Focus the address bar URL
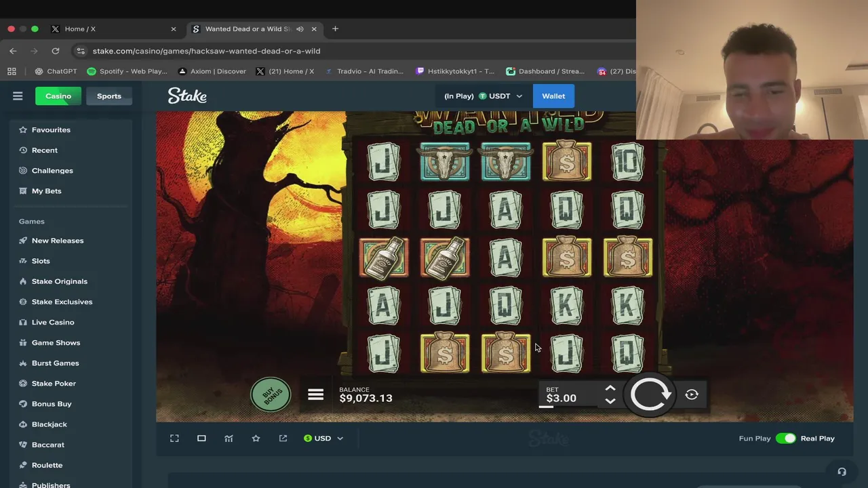 click(x=206, y=51)
